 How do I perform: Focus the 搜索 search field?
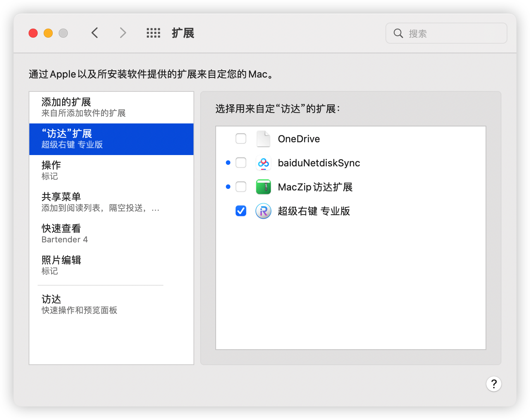[446, 33]
